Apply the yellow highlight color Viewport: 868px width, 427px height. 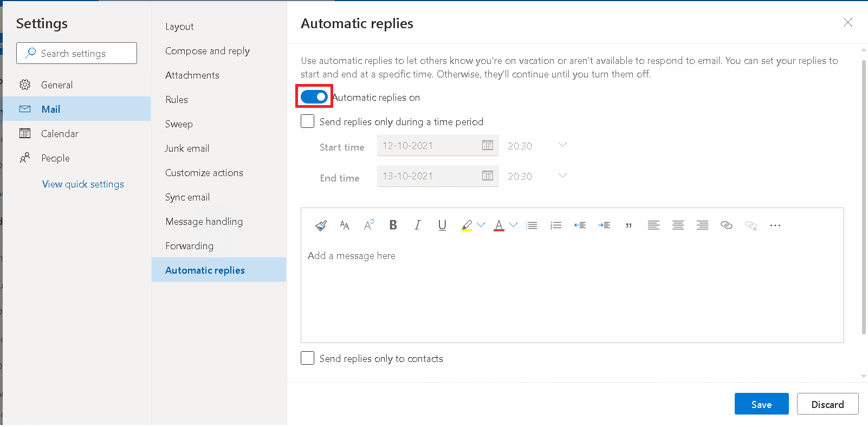(467, 225)
